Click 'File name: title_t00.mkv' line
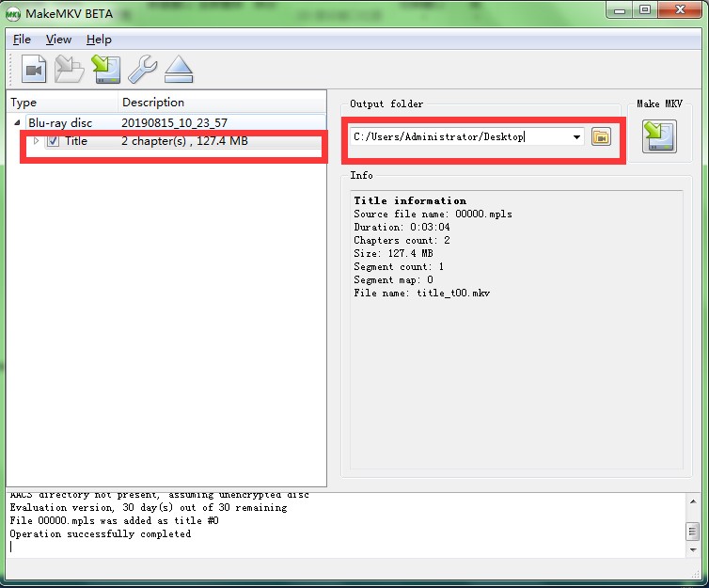 pos(421,294)
